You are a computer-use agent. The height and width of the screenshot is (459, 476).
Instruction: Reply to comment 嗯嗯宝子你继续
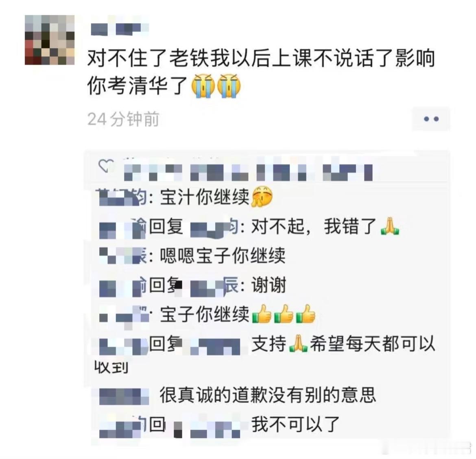[x=223, y=255]
